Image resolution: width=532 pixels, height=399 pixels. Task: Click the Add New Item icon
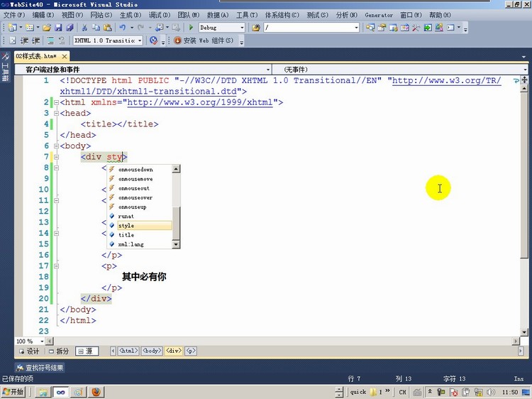(30, 28)
